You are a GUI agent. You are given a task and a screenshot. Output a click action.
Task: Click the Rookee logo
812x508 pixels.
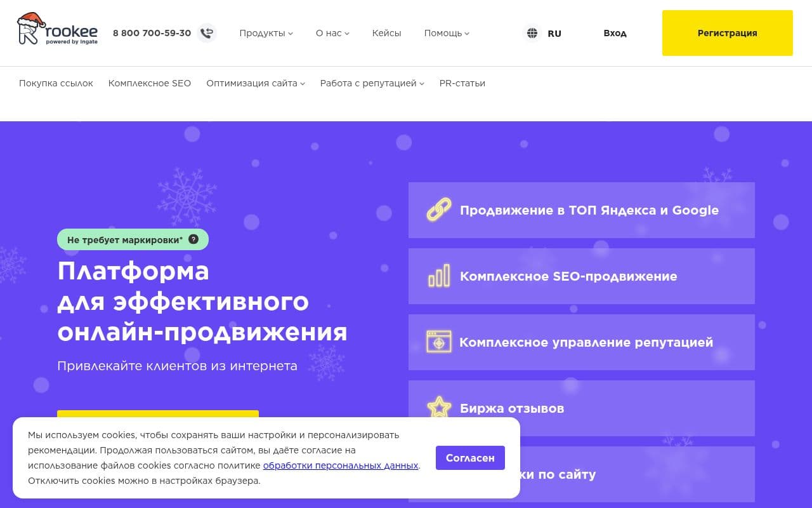tap(57, 30)
